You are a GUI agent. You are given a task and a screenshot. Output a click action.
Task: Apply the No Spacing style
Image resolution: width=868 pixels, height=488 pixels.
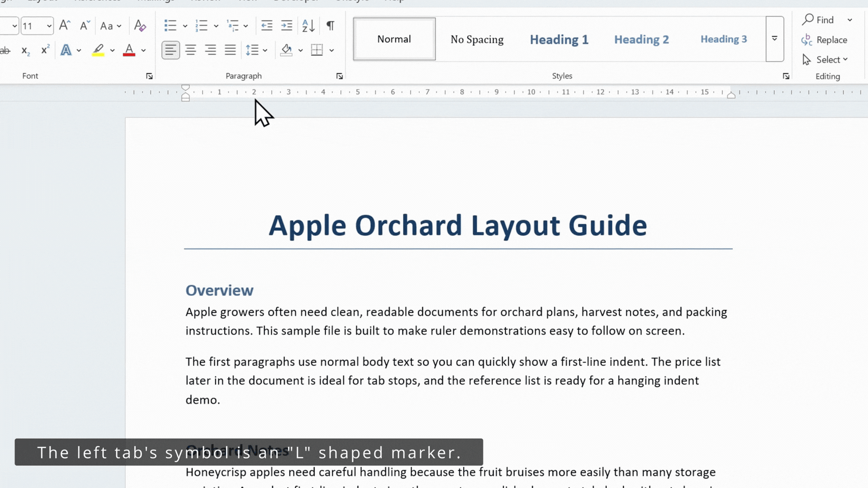click(x=477, y=39)
